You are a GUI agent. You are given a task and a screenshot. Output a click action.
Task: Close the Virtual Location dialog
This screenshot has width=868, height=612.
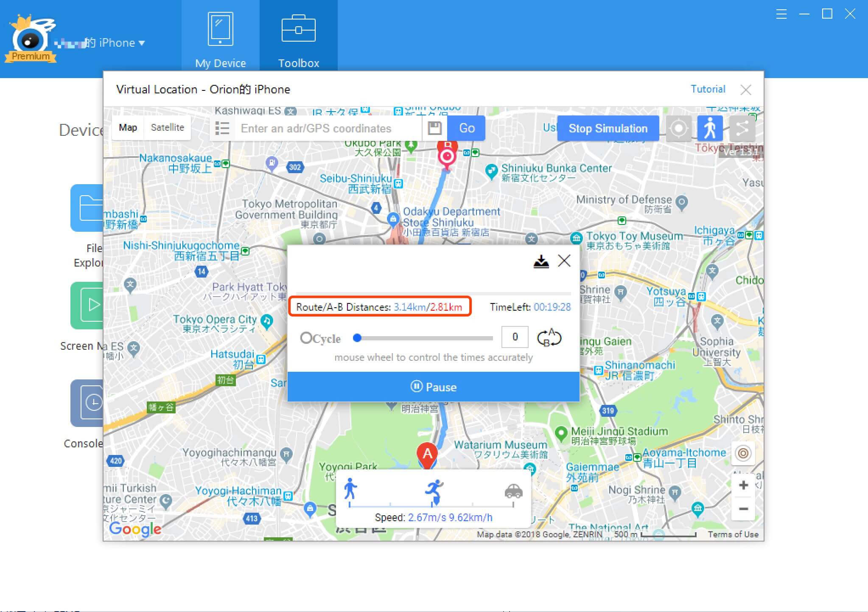coord(746,88)
